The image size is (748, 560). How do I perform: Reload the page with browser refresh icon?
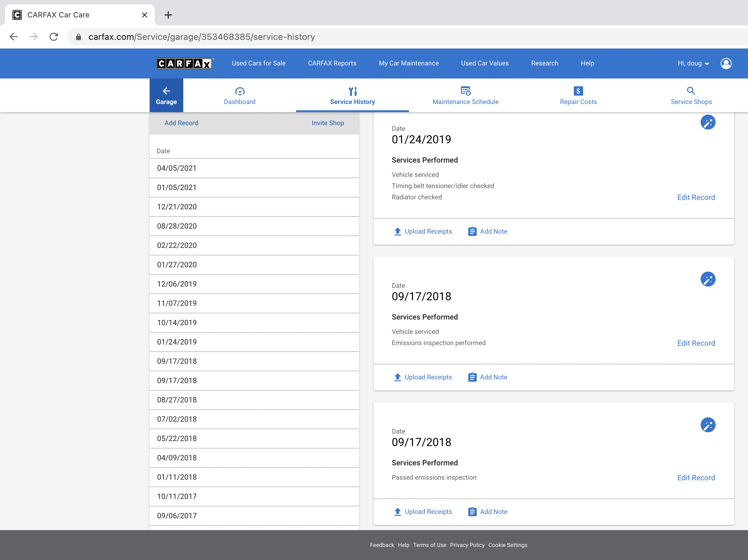pyautogui.click(x=54, y=37)
